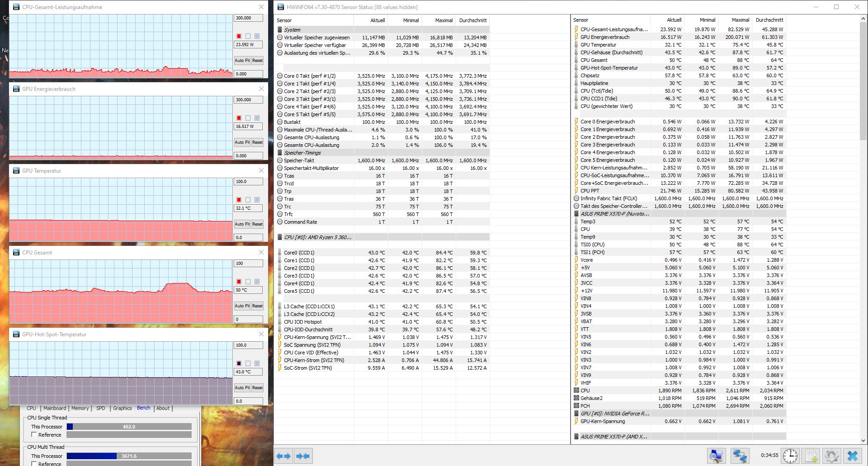
Task: Create a logging report with the add-report icon
Action: (811, 456)
